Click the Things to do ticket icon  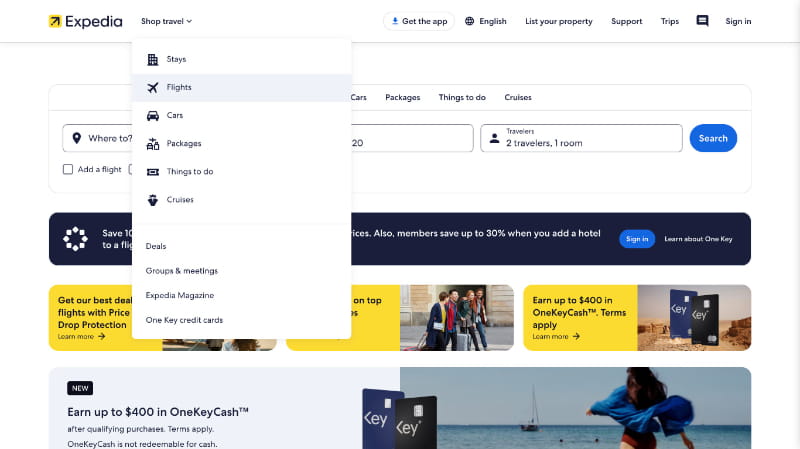[153, 172]
